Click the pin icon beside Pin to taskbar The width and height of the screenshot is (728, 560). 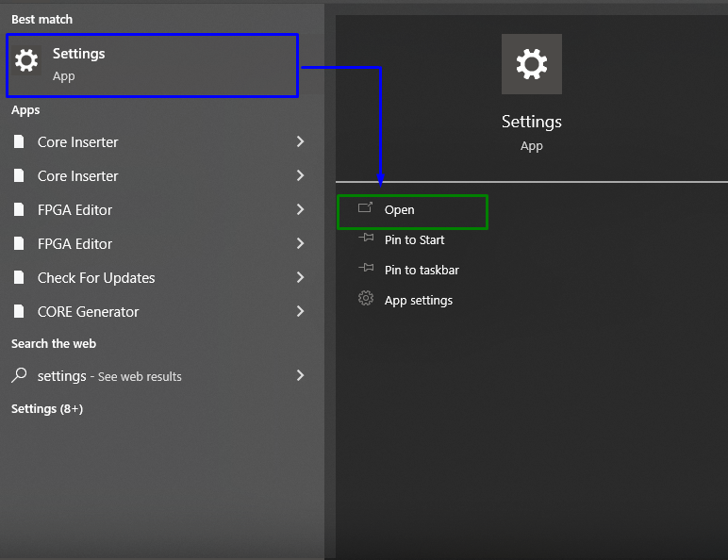click(x=366, y=268)
